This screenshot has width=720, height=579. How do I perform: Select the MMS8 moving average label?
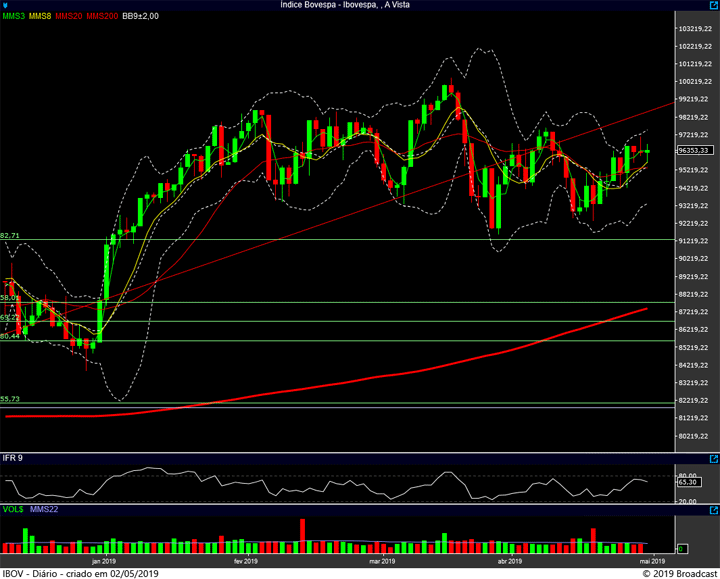coord(40,17)
